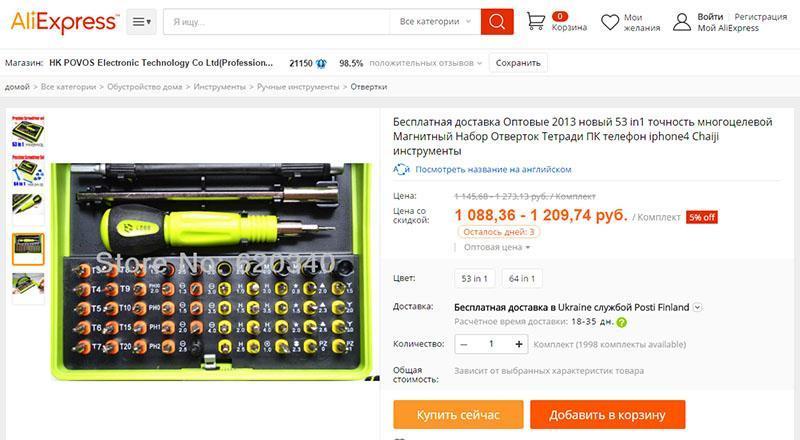Click the Купить сейчас button
Screen dimensions: 800x440
(x=458, y=414)
